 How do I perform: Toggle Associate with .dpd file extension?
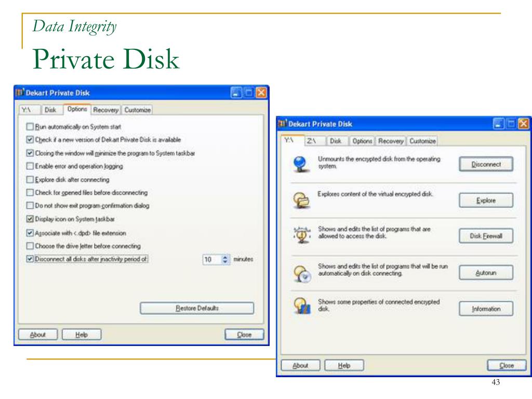(x=30, y=233)
